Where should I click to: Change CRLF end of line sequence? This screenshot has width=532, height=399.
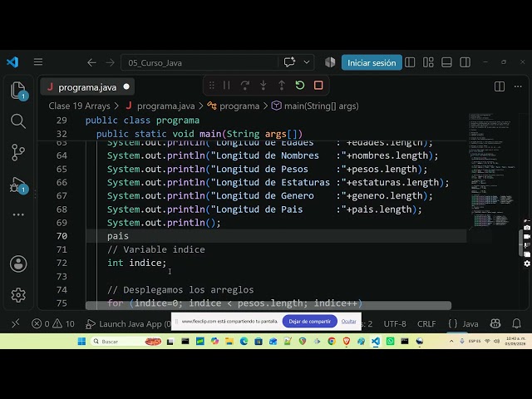(426, 324)
